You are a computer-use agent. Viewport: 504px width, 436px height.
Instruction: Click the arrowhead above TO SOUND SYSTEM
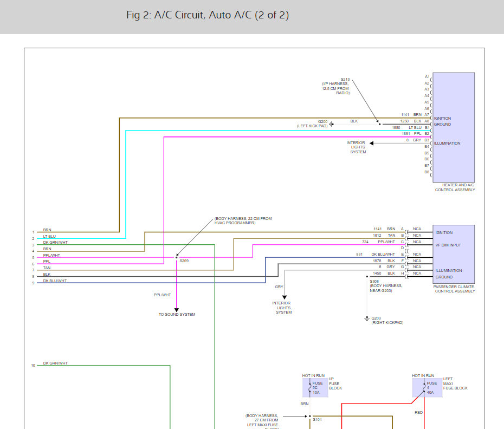pyautogui.click(x=177, y=310)
